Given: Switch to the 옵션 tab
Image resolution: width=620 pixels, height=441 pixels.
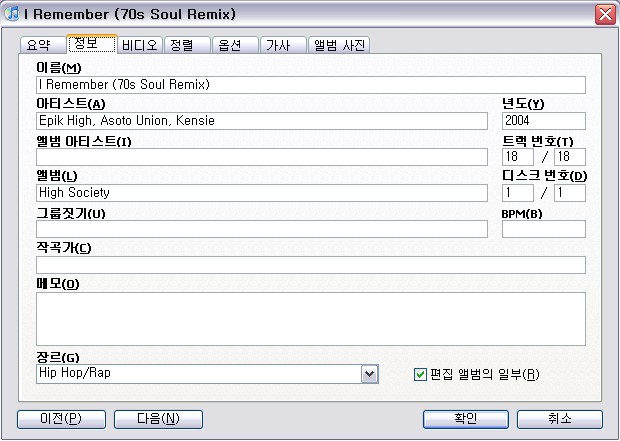Looking at the screenshot, I should (235, 45).
